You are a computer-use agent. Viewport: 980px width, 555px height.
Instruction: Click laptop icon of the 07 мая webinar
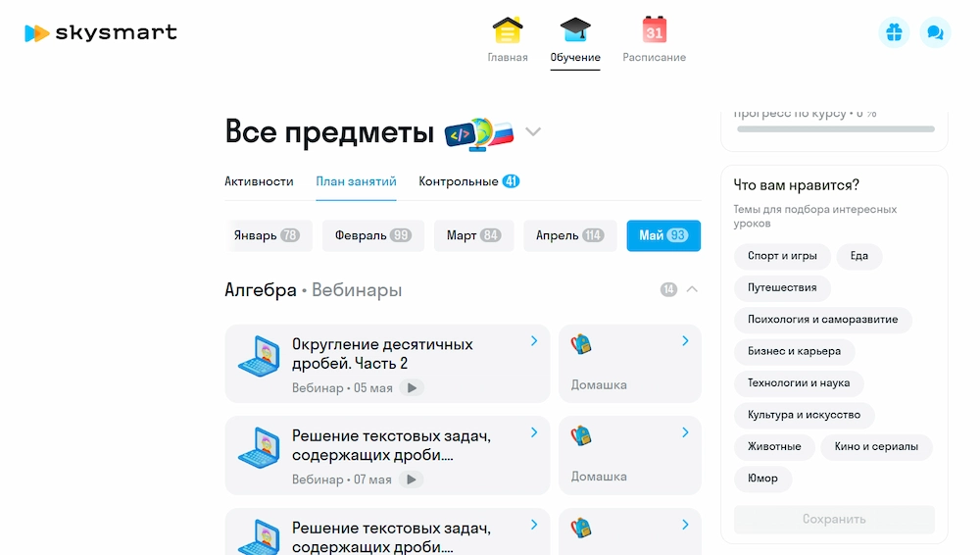(x=259, y=447)
